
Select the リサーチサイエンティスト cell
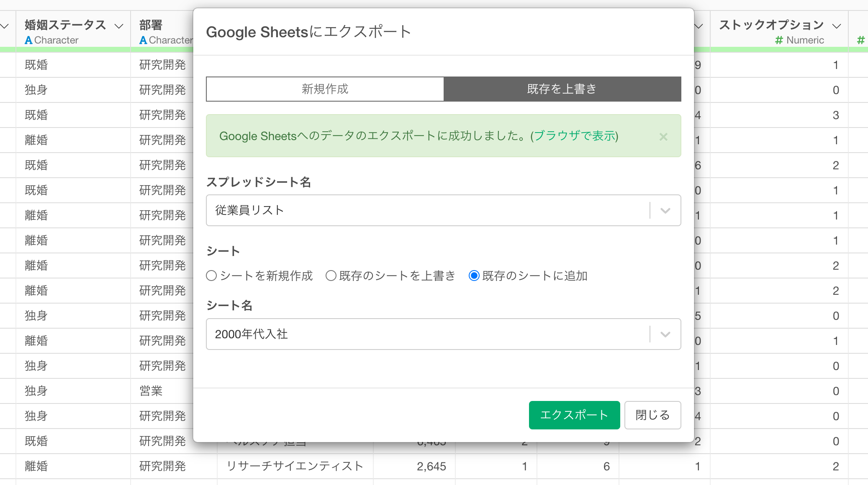click(x=295, y=466)
